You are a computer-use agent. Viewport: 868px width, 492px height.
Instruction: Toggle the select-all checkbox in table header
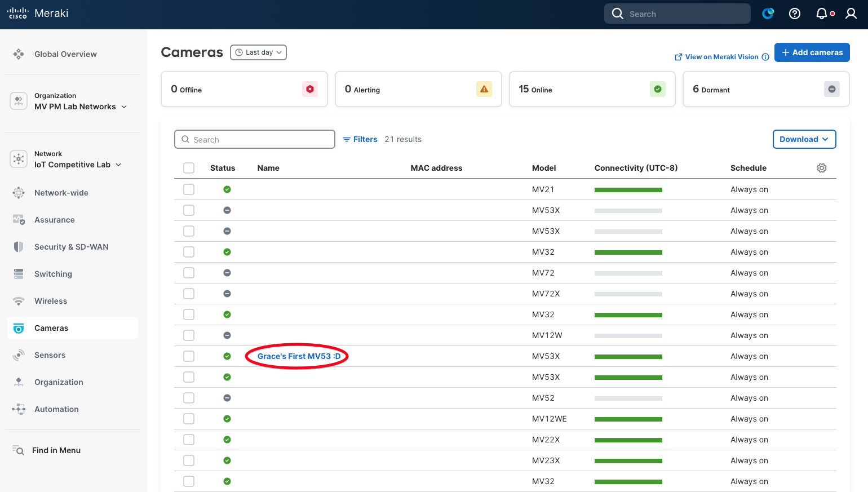(x=189, y=168)
